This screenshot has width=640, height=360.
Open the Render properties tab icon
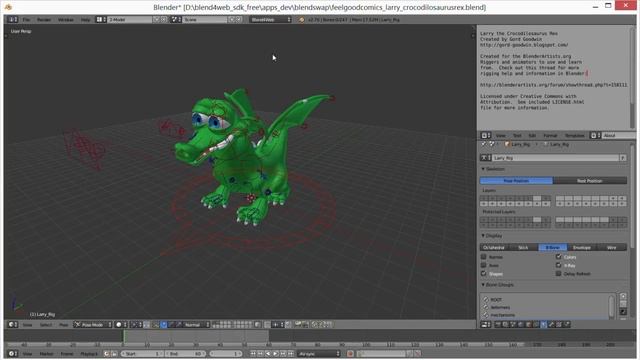click(498, 324)
